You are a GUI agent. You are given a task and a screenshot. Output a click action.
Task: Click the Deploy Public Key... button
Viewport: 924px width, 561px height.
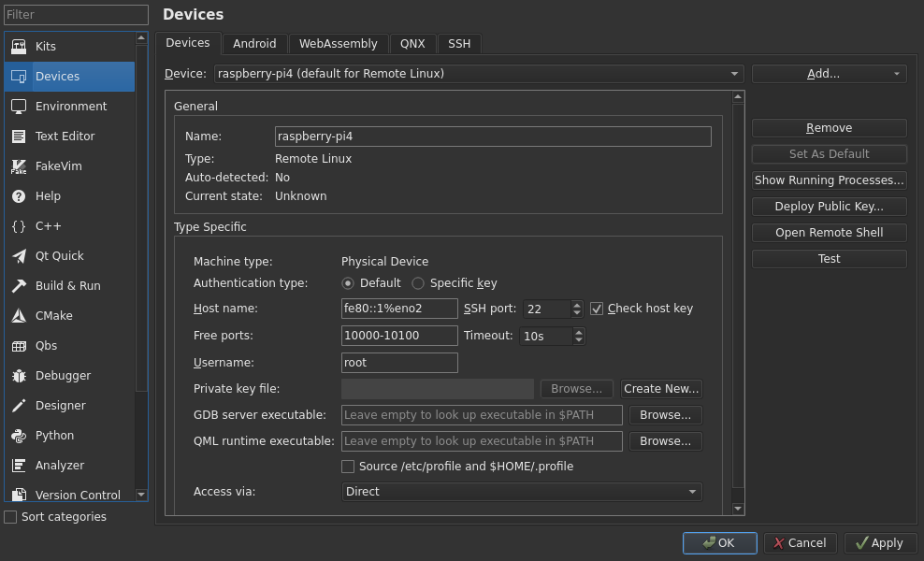tap(829, 207)
